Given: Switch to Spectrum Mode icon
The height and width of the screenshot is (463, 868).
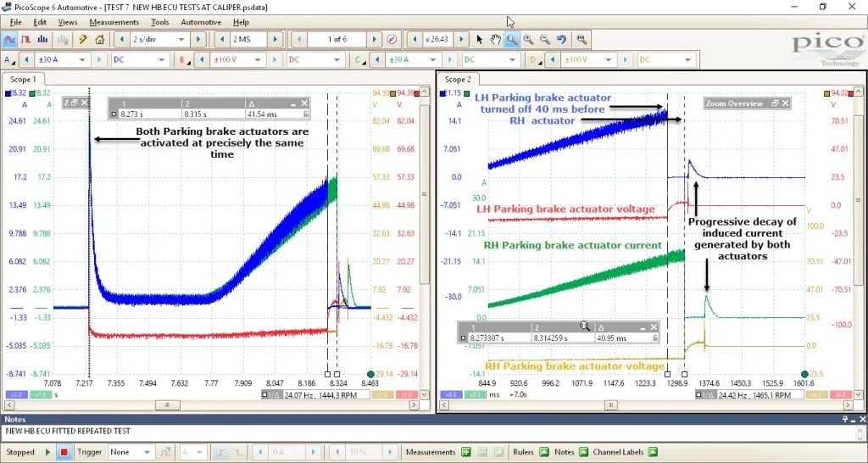Looking at the screenshot, I should (x=42, y=39).
